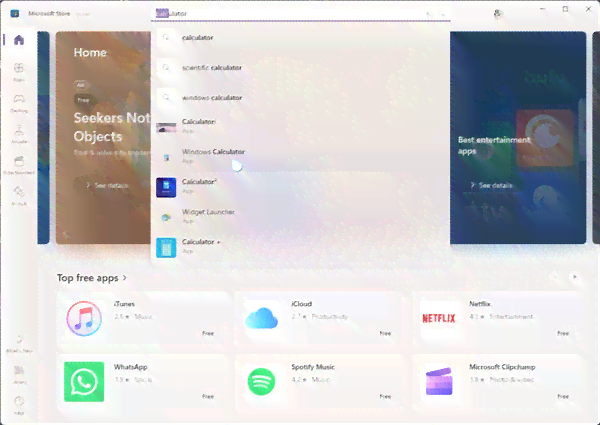Click the 'Home' title on the featured banner
Viewport: 600px width, 425px height.
click(90, 52)
